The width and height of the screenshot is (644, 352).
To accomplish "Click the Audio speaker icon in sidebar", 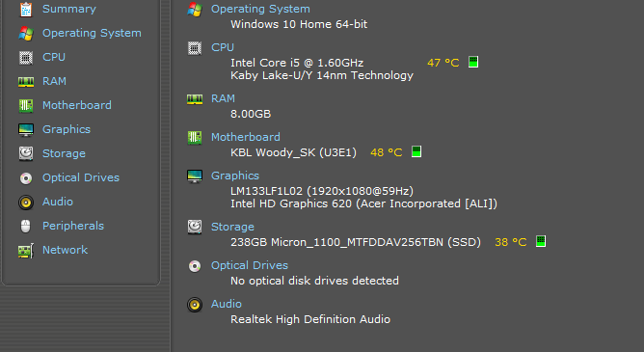I will [x=26, y=203].
